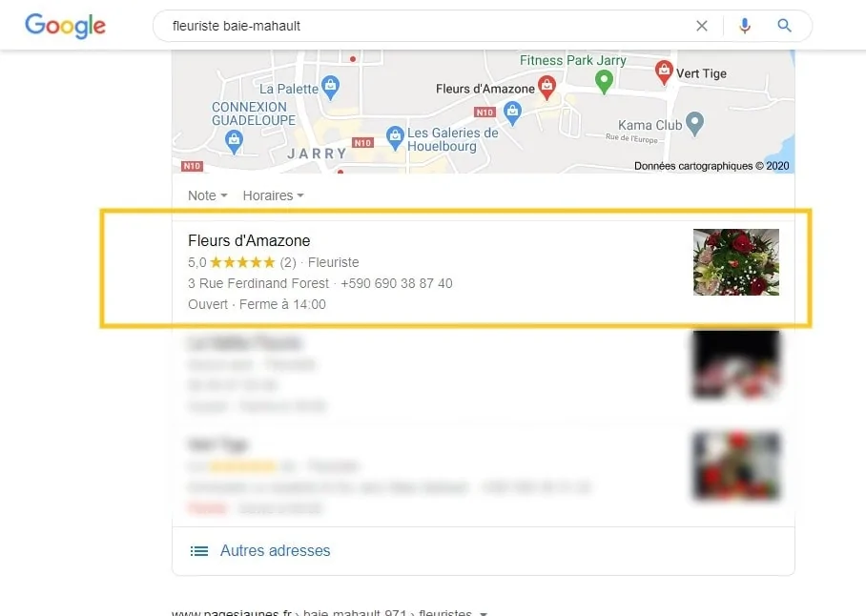This screenshot has width=866, height=616.
Task: Click the Fitness Park Jarry green pin
Action: (x=605, y=82)
